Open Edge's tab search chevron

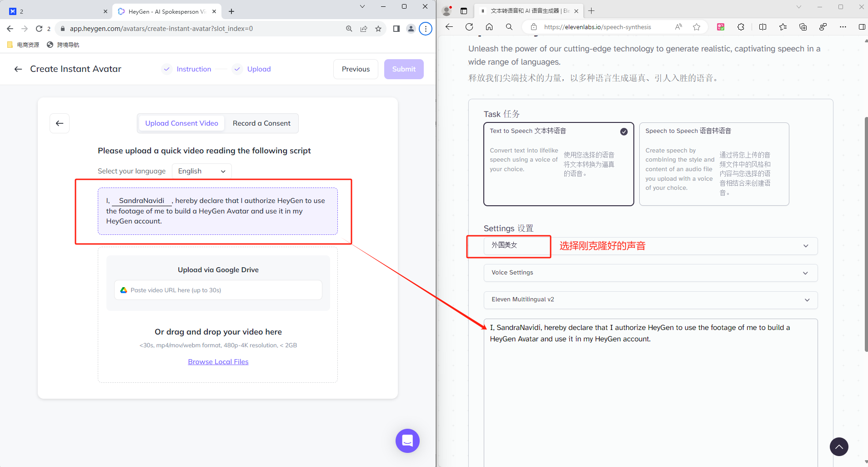pyautogui.click(x=798, y=7)
